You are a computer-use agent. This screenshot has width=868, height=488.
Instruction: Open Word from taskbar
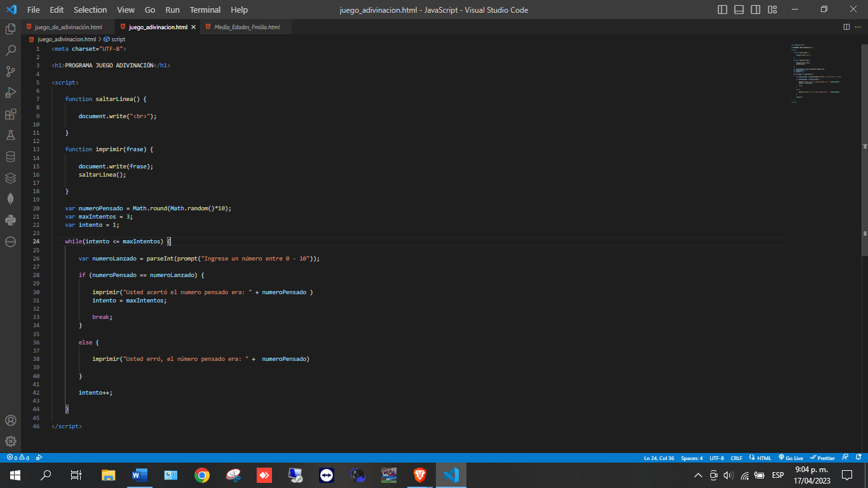(x=140, y=475)
